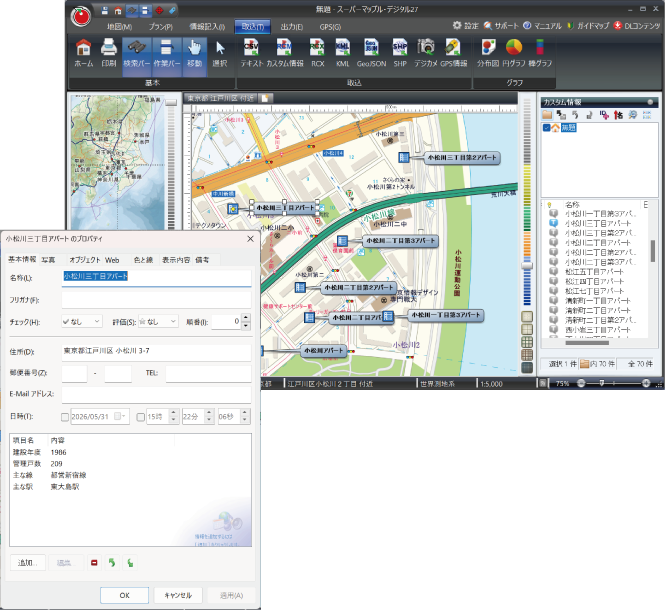Open the digital camera (デジカメ) import
Screen dimensions: 665x610
[426, 54]
